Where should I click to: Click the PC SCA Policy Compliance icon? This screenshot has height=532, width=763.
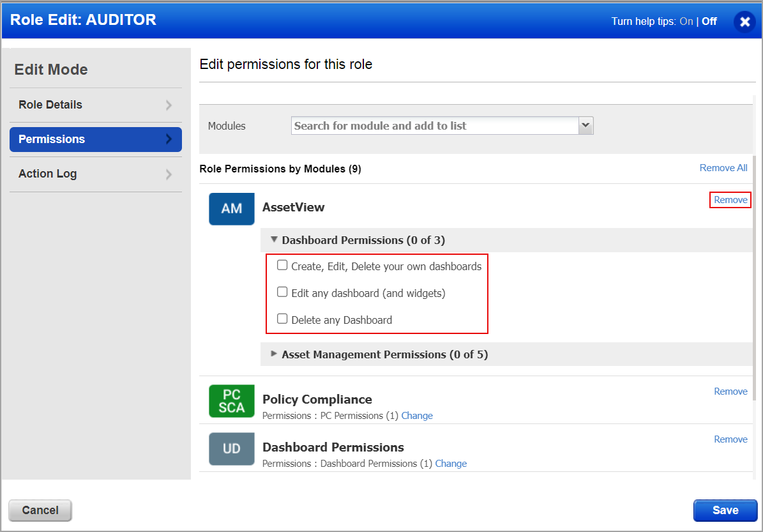coord(232,401)
